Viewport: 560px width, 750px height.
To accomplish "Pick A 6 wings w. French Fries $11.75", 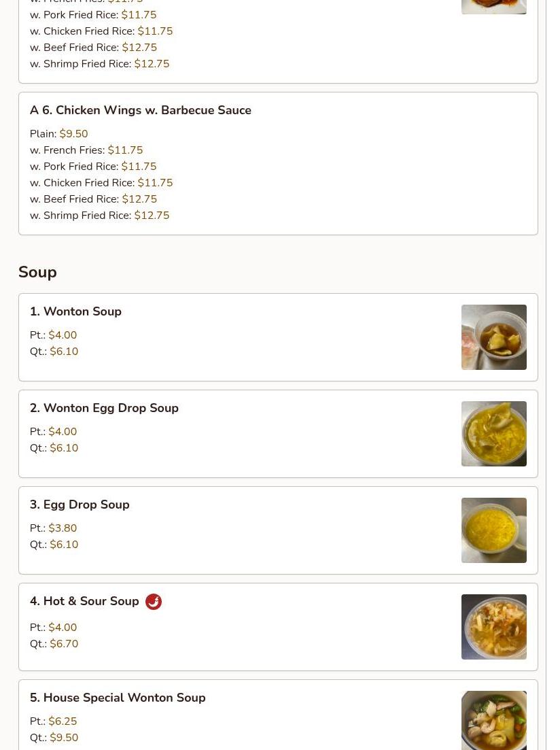I will [x=86, y=150].
